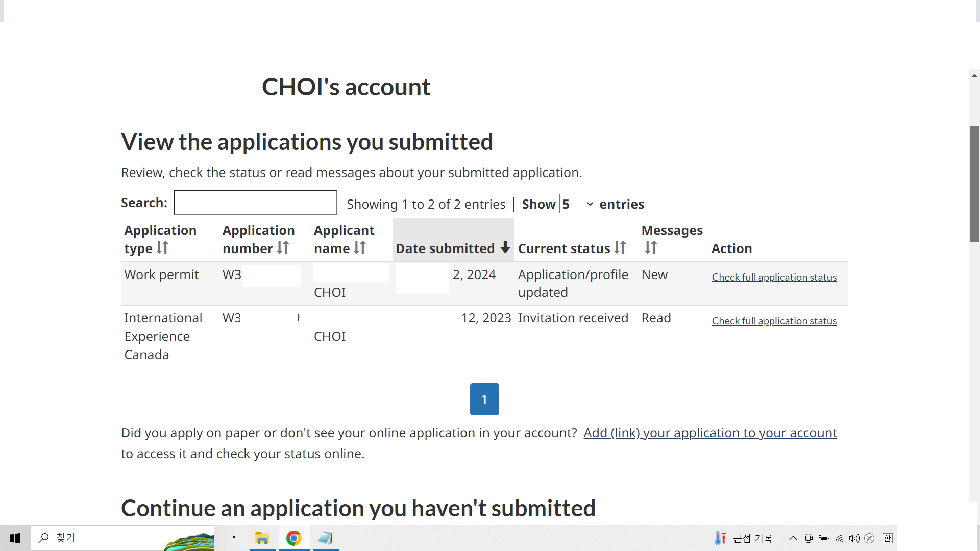Open the Show entries dropdown
This screenshot has width=980, height=551.
coord(577,204)
